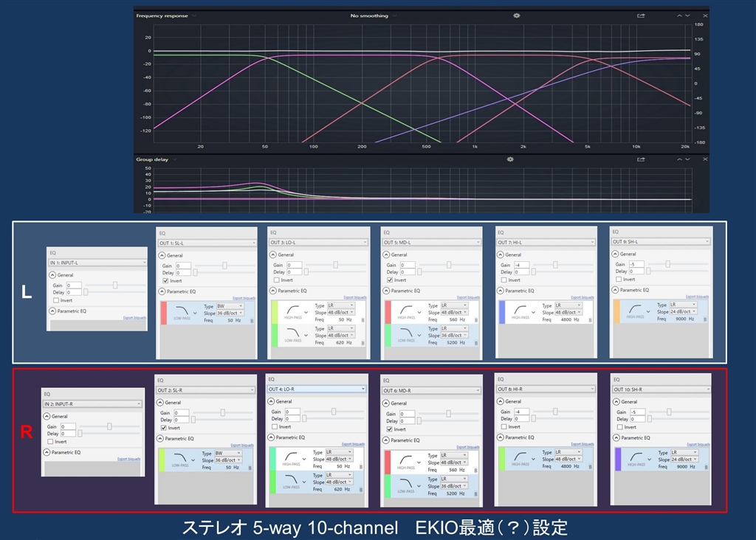Uncheck Invert in OUT 6: MD-R

tap(389, 429)
